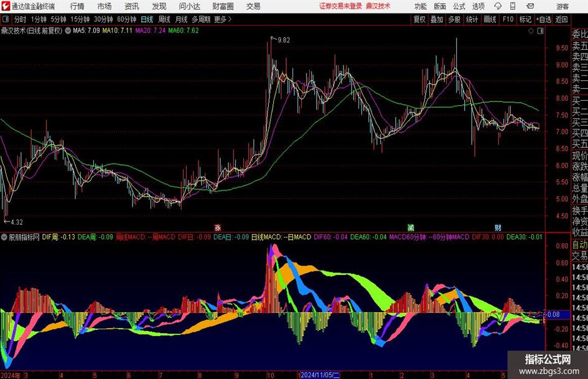Open the 版面 menu
Screen dimensions: 588x379
(x=439, y=6)
